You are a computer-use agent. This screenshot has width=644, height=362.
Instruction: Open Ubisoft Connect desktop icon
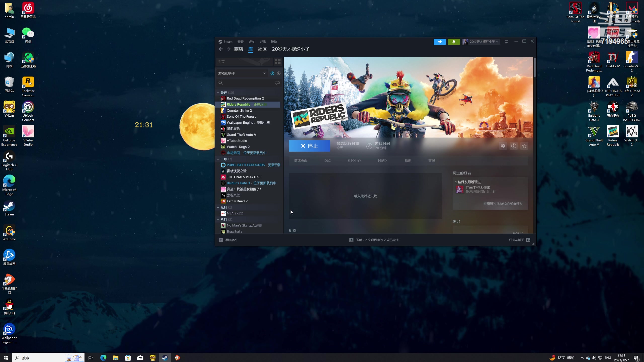click(28, 111)
